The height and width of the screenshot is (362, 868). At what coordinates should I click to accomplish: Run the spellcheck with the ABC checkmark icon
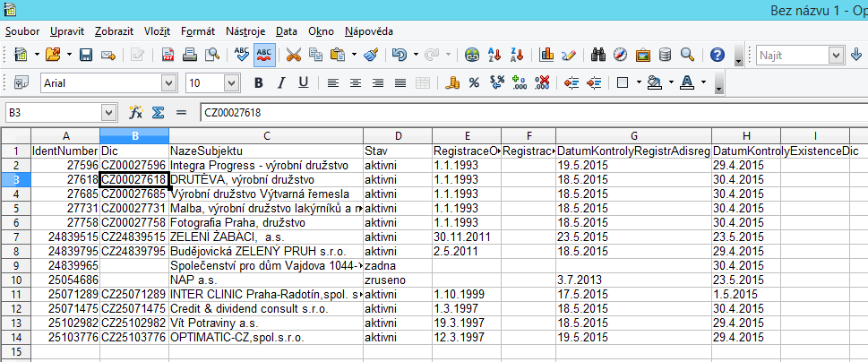pos(242,55)
